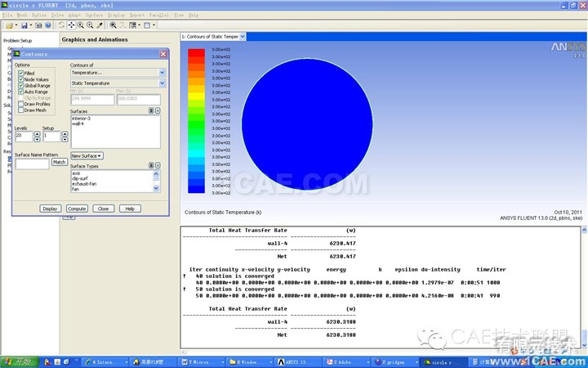This screenshot has height=368, width=588.
Task: Click the Compute button
Action: pyautogui.click(x=77, y=209)
